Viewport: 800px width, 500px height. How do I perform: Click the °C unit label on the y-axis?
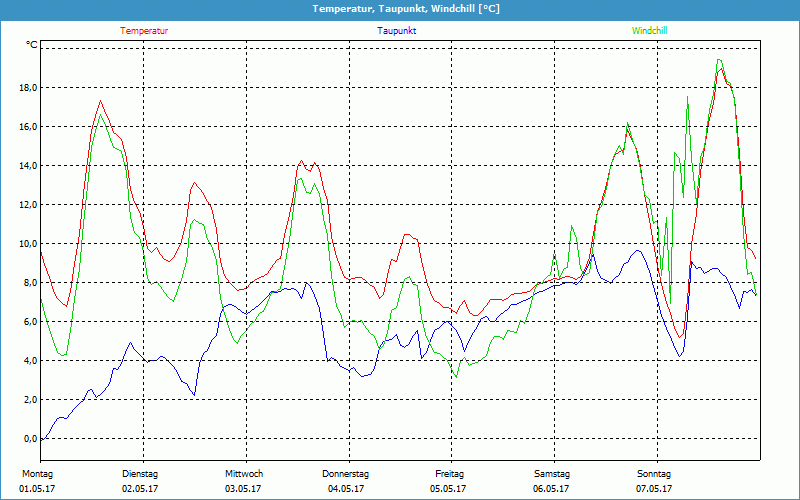pos(32,45)
